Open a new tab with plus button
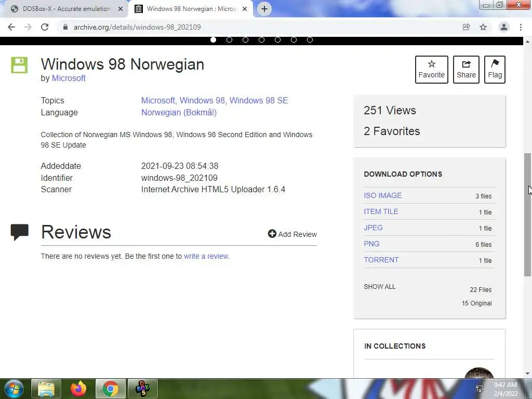Viewport: 532px width, 399px height. [x=264, y=9]
